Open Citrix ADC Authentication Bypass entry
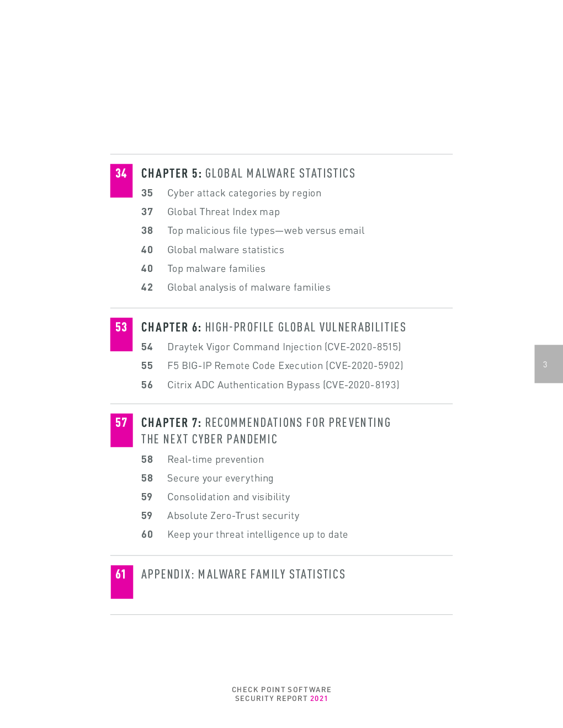Viewport: 563px width, 728px height. pos(283,385)
